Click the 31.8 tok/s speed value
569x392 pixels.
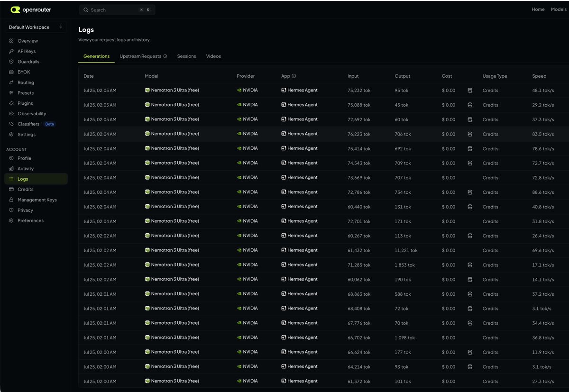(x=543, y=221)
